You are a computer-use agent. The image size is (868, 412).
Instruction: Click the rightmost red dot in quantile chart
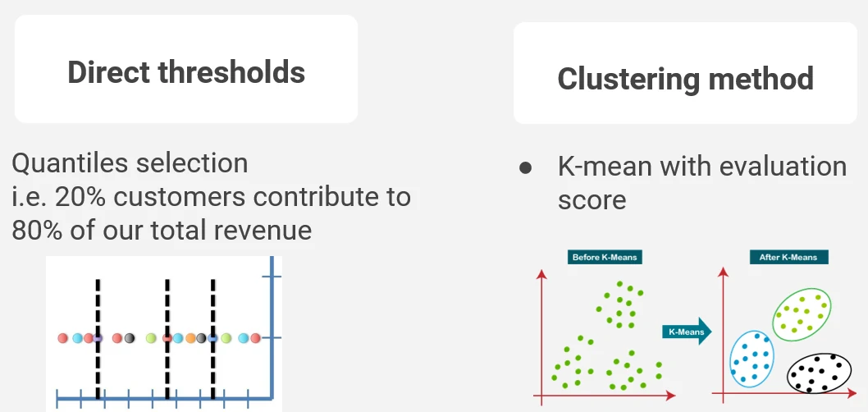pyautogui.click(x=255, y=338)
